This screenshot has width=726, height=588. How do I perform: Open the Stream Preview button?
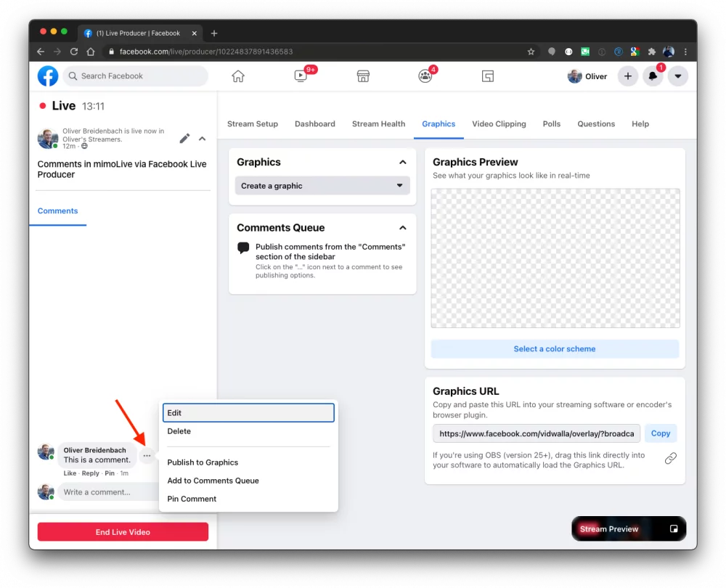pyautogui.click(x=628, y=528)
